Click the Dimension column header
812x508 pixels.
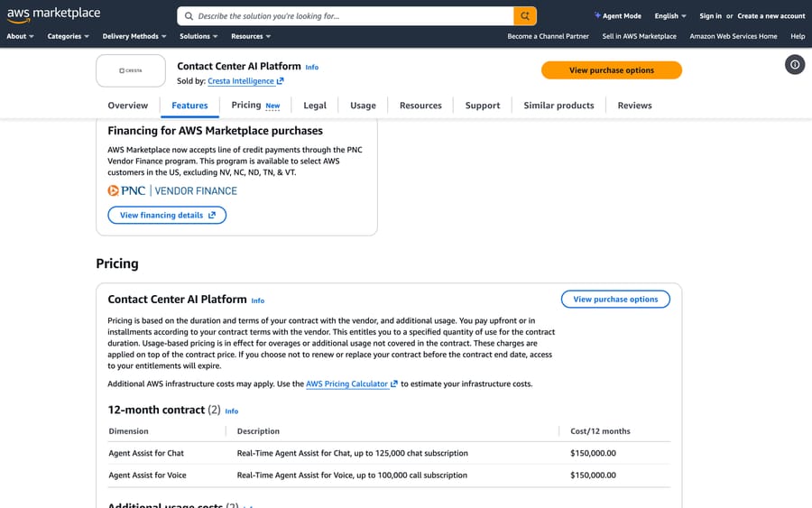(x=128, y=430)
